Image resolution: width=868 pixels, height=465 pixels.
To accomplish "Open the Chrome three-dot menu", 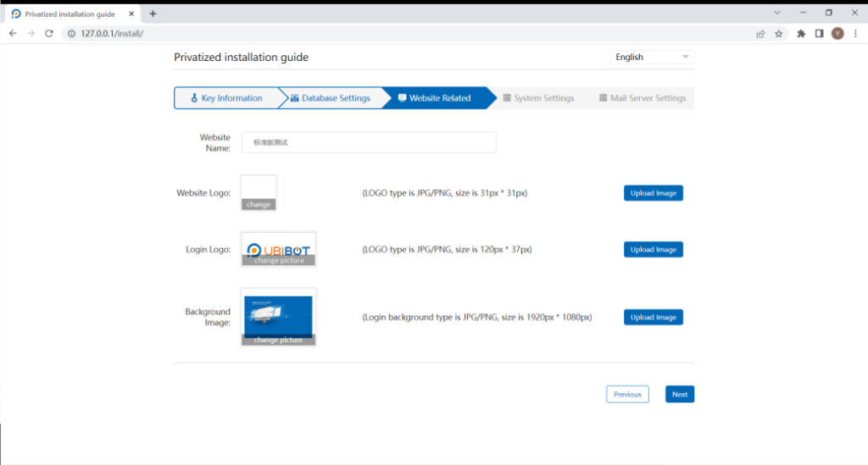I will click(x=855, y=33).
